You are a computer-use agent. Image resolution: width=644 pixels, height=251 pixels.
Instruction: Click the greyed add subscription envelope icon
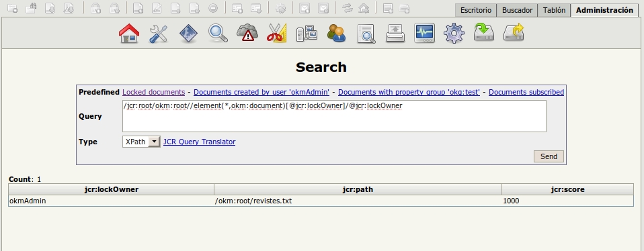(305, 8)
